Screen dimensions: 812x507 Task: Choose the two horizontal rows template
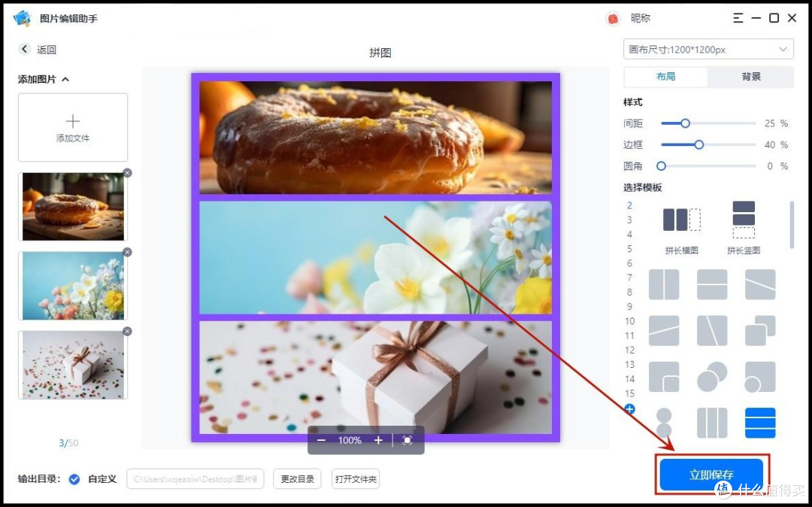[x=712, y=284]
